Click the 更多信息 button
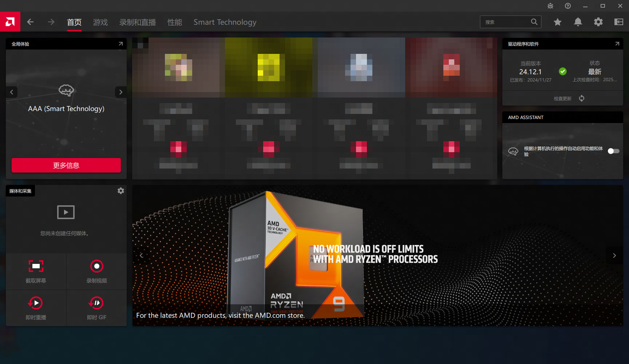Image resolution: width=629 pixels, height=364 pixels. (x=66, y=165)
